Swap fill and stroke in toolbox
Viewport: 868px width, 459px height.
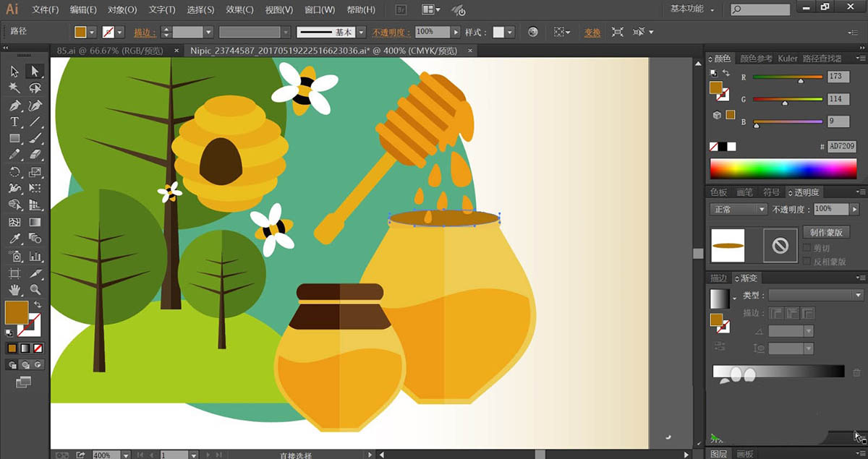click(37, 305)
